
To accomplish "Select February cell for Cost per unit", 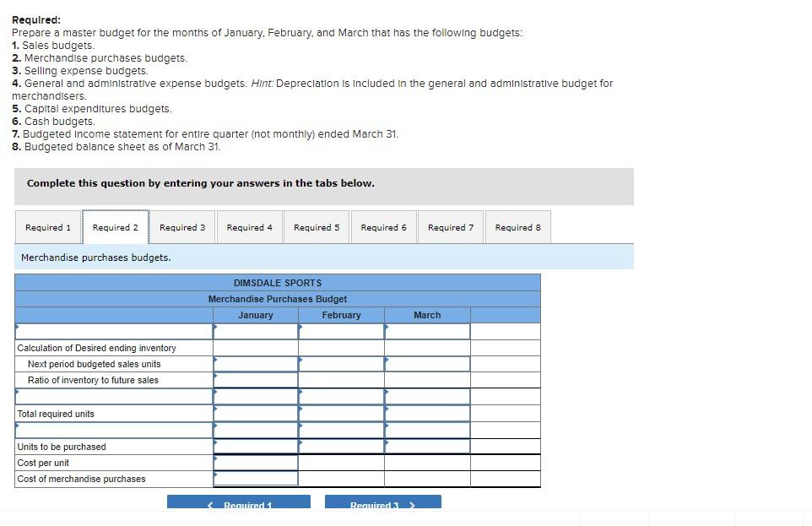I will pyautogui.click(x=341, y=463).
